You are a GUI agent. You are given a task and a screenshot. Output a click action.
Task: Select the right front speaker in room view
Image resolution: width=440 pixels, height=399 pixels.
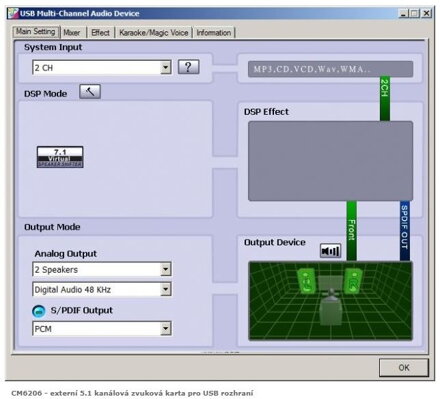pos(353,281)
